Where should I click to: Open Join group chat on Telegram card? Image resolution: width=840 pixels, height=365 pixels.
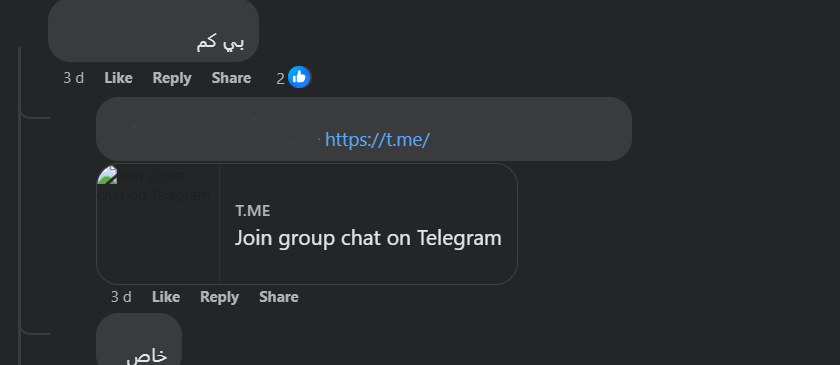pos(307,224)
